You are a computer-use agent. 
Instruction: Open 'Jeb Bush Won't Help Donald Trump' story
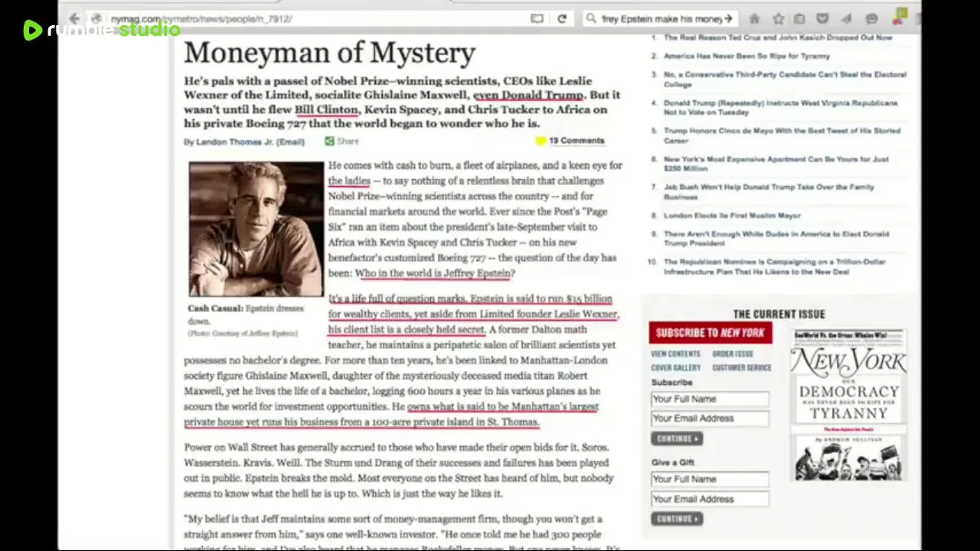768,191
